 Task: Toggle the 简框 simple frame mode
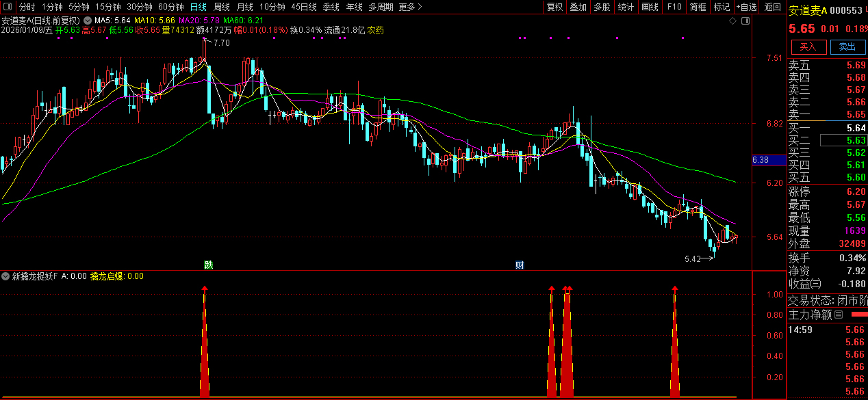point(698,7)
